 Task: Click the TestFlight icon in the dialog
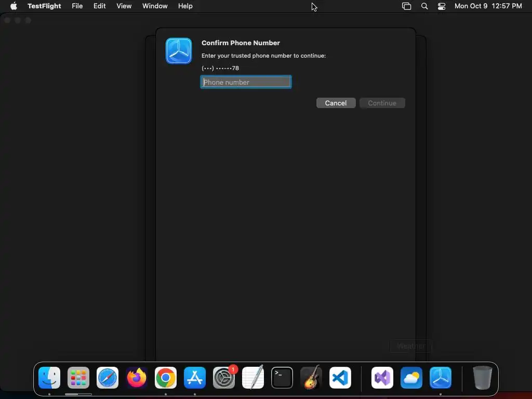point(179,51)
